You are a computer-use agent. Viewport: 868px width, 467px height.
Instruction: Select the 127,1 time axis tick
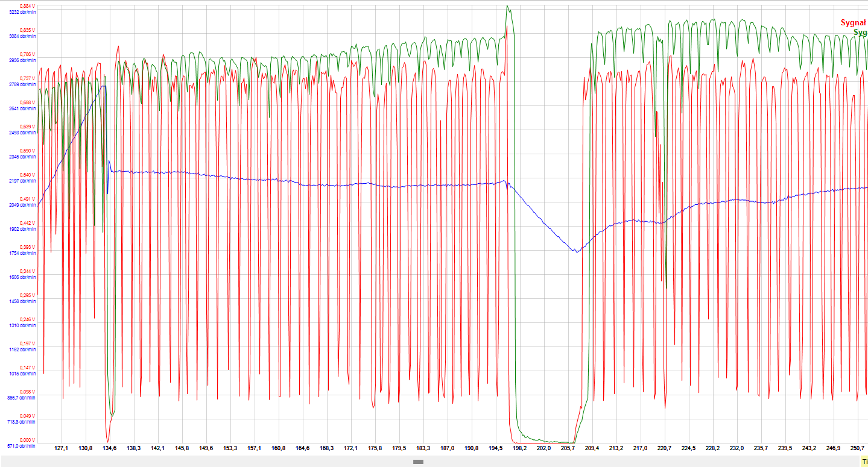coord(61,448)
